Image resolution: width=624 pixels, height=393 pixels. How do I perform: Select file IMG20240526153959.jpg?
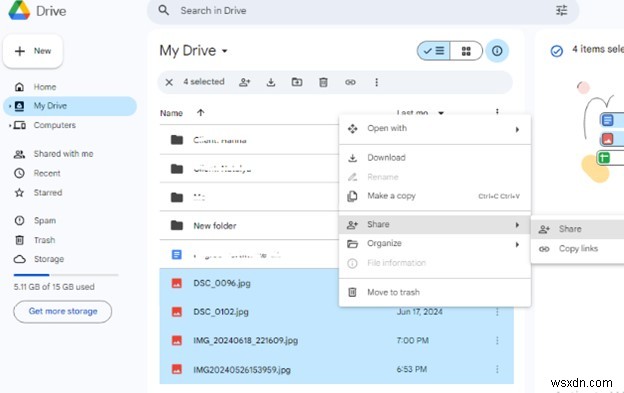(336, 370)
